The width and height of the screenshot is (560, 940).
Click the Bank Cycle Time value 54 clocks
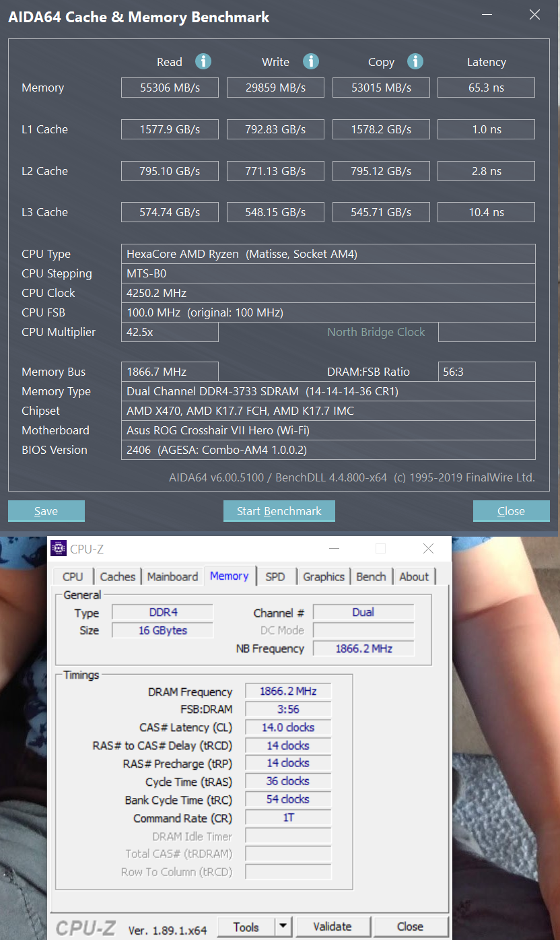pos(288,799)
